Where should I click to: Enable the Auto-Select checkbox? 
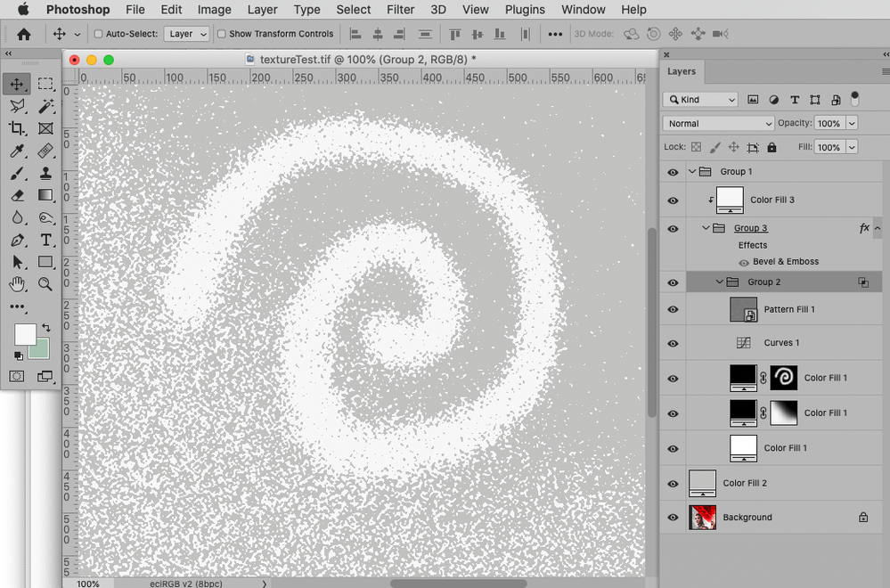pyautogui.click(x=98, y=34)
